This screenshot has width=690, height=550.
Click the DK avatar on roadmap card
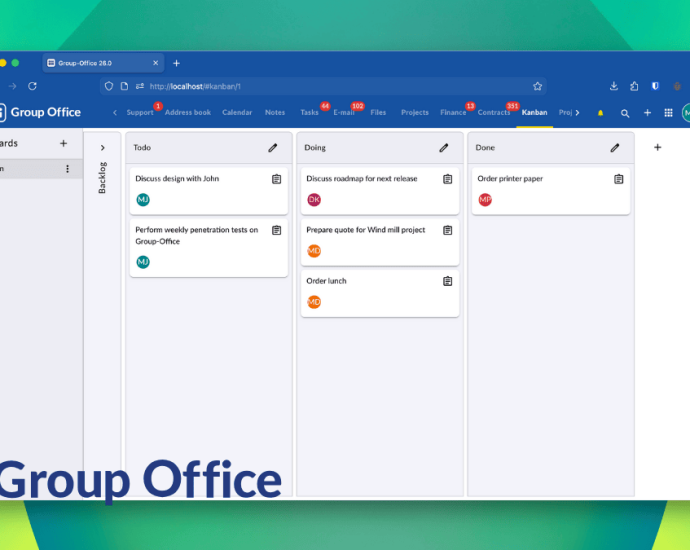pyautogui.click(x=314, y=200)
